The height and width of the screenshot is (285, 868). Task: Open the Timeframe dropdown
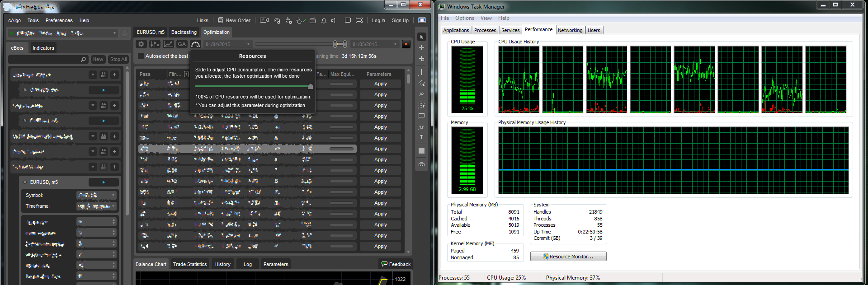pos(97,206)
